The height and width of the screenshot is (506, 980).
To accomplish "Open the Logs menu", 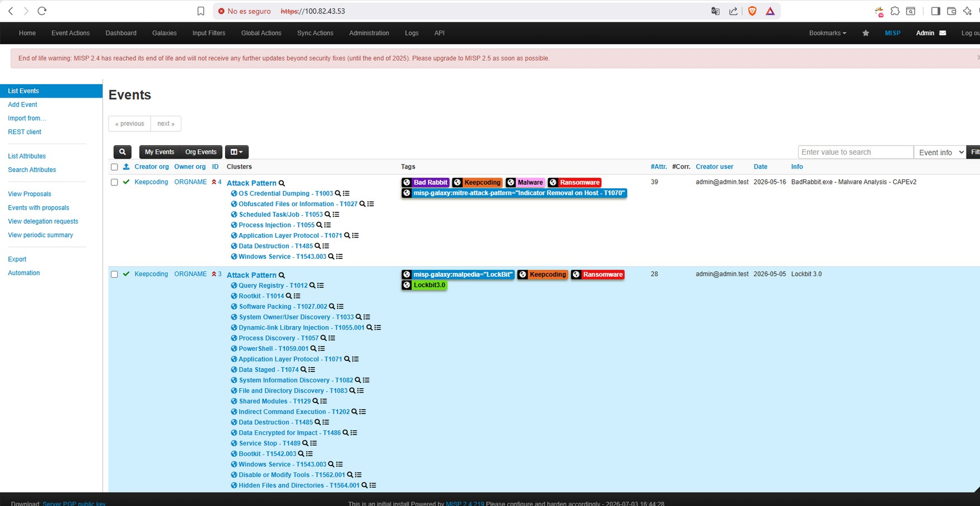I will pyautogui.click(x=412, y=33).
